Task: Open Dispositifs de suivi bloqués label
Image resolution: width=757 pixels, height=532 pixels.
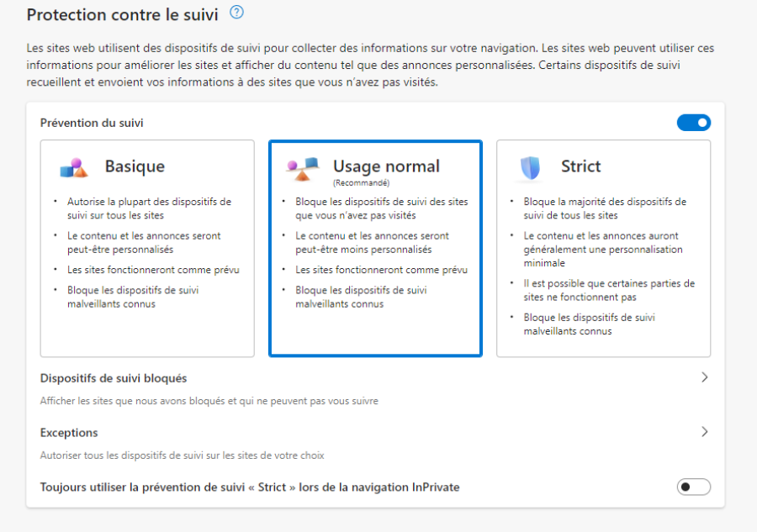Action: pyautogui.click(x=114, y=378)
